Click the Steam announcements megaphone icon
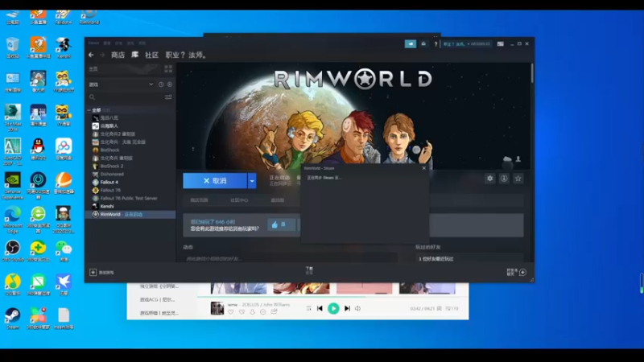 pos(411,44)
